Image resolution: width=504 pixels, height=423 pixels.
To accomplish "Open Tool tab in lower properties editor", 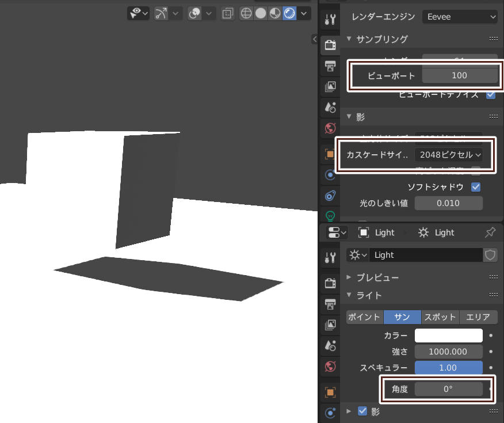I will click(x=330, y=257).
